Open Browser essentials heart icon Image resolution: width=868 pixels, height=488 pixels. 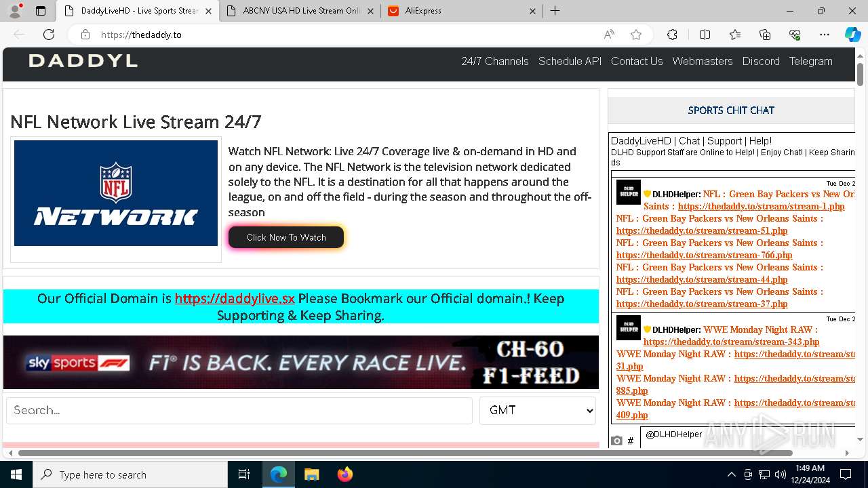795,35
